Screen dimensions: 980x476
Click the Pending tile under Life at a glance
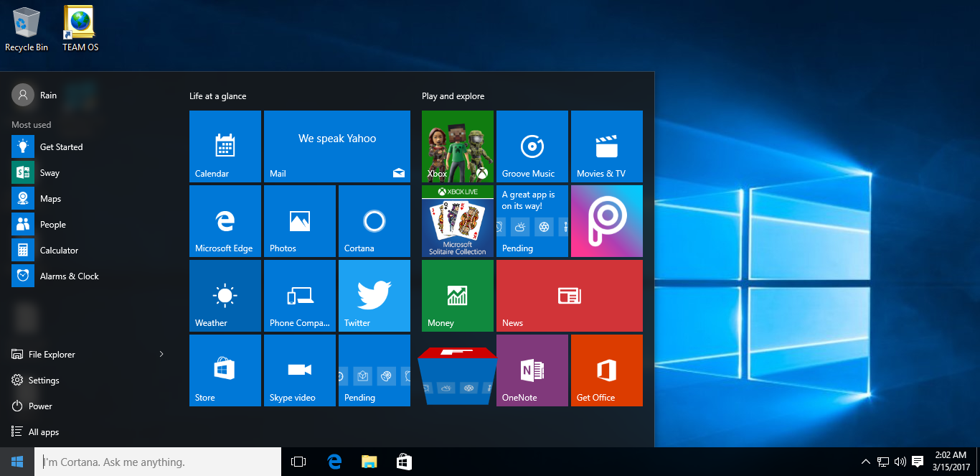point(374,370)
